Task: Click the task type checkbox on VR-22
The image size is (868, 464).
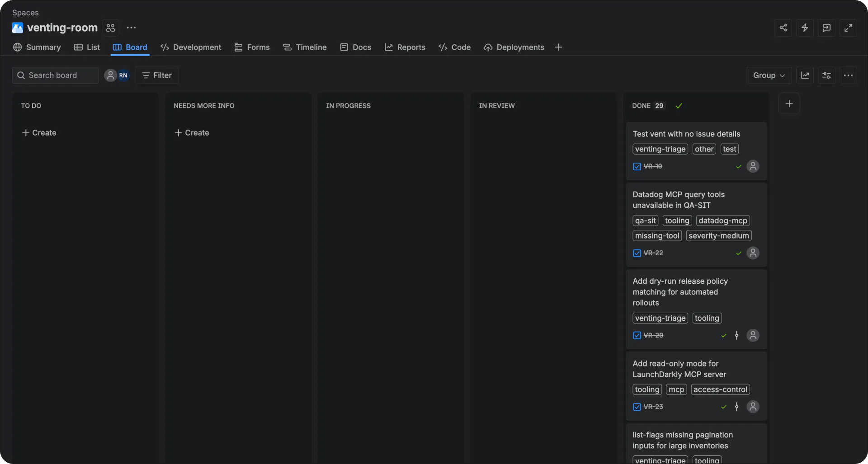Action: (x=637, y=253)
